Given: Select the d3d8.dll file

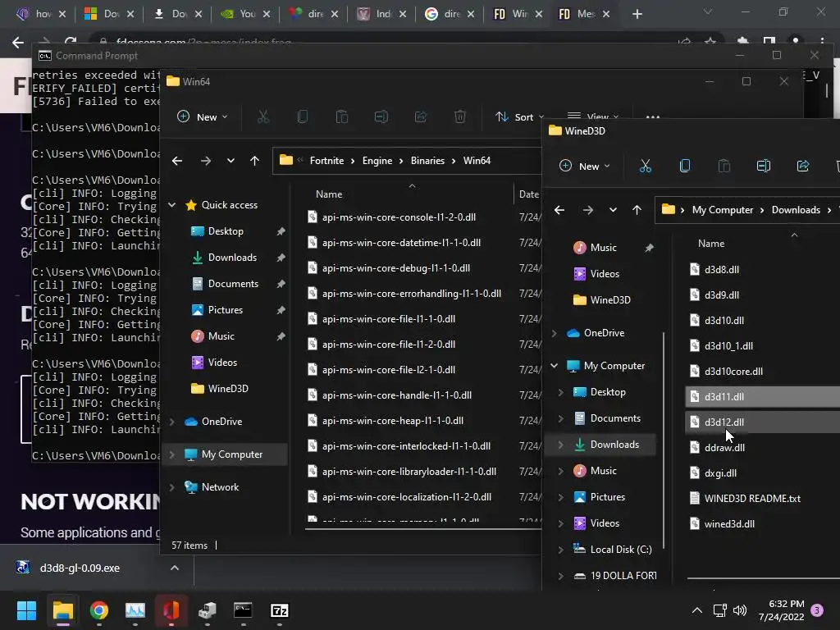Looking at the screenshot, I should (721, 269).
